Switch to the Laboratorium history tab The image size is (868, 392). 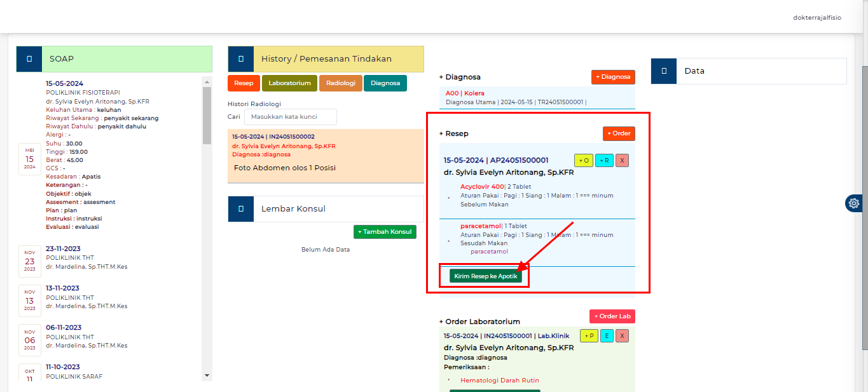tap(289, 83)
